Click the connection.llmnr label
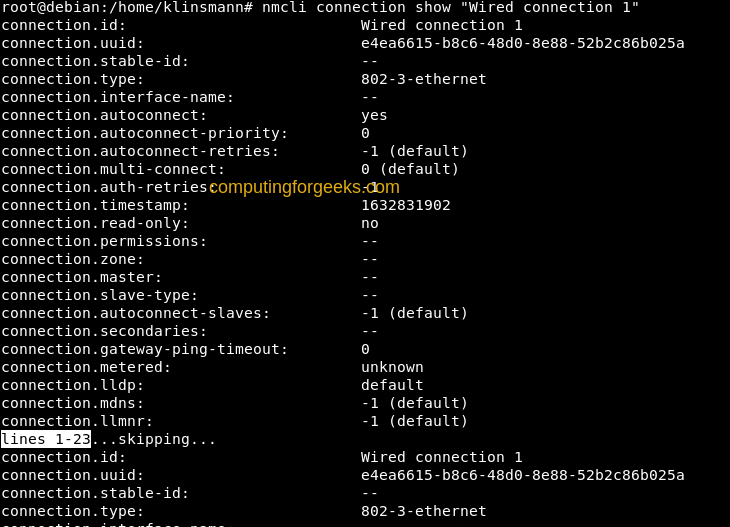The image size is (730, 527). (x=77, y=421)
